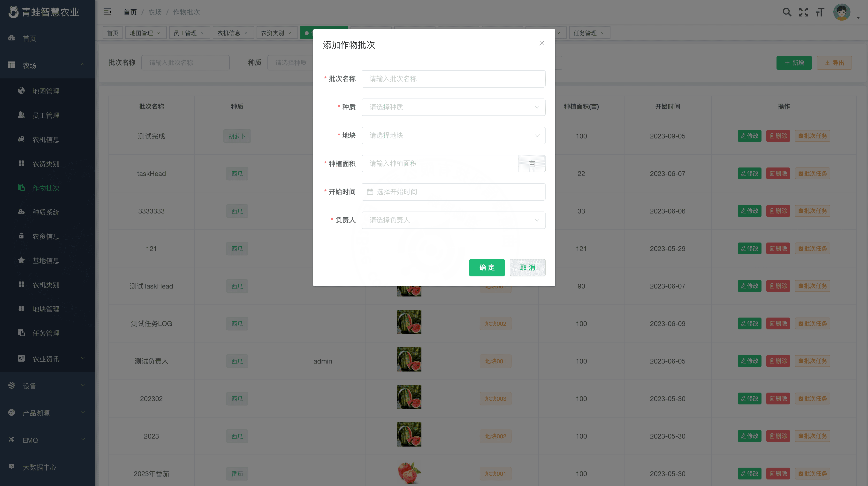Expand the 产品溯源 menu group
868x486 pixels.
click(x=47, y=413)
